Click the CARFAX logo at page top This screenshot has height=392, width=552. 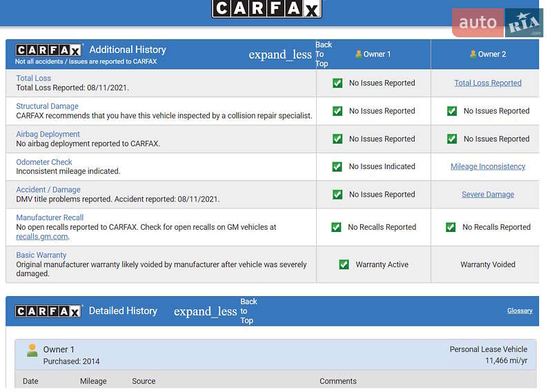point(266,9)
